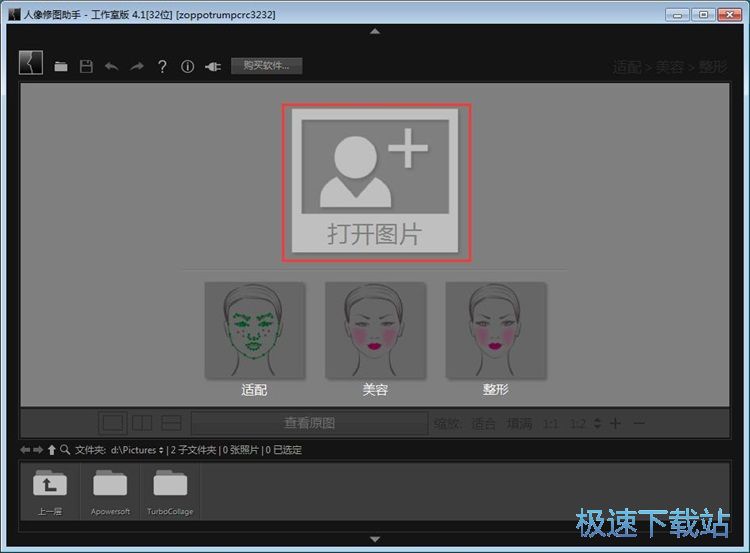Collapse the top panel with the up arrow
Image resolution: width=750 pixels, height=553 pixels.
coord(375,31)
